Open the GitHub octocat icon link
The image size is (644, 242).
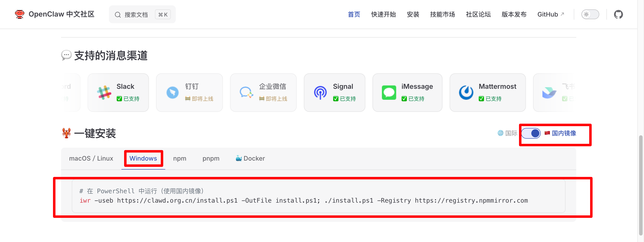point(618,15)
